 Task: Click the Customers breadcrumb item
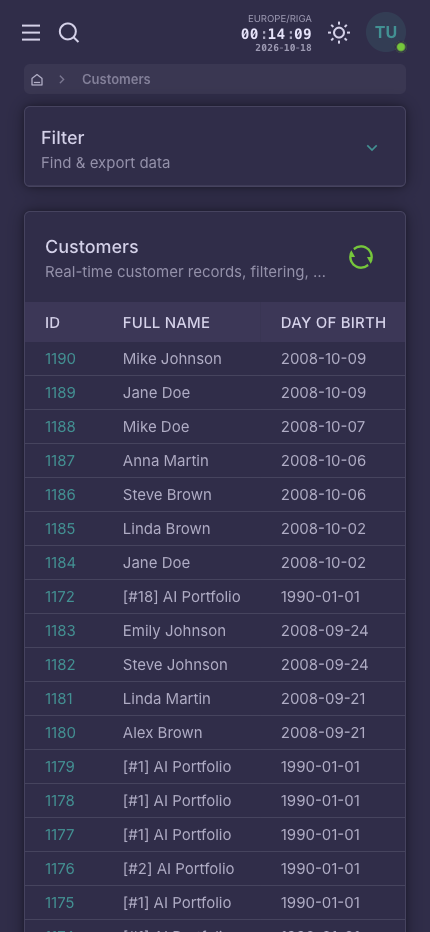tap(116, 80)
